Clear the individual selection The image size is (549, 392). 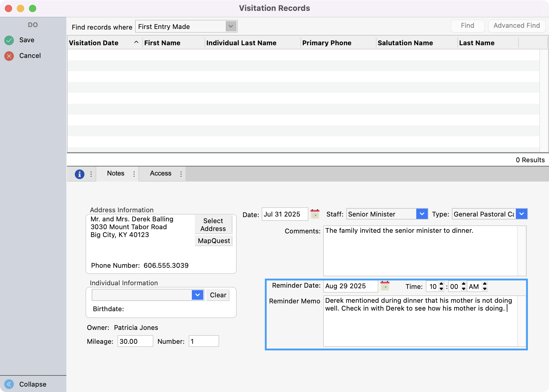(218, 295)
